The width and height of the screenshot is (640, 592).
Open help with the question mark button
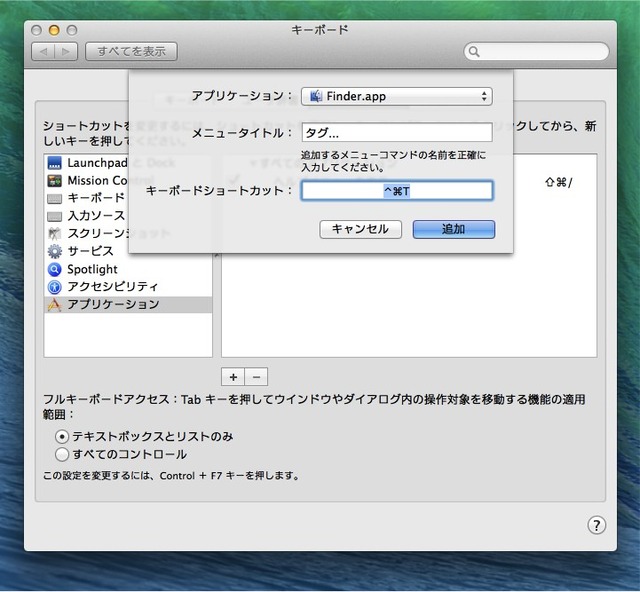(x=596, y=525)
